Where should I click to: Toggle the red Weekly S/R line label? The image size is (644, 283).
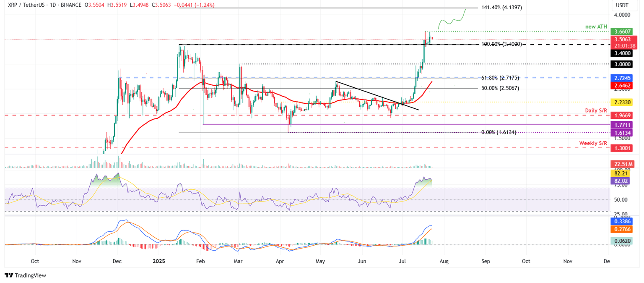point(594,143)
